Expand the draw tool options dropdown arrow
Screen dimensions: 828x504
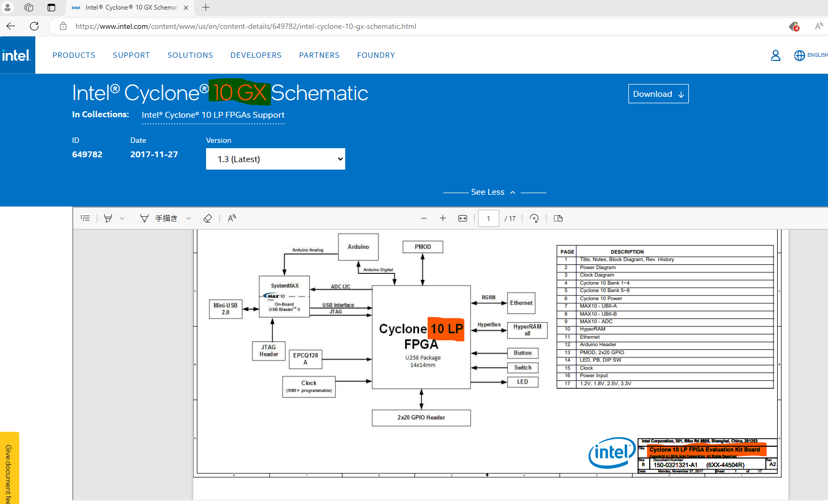188,218
